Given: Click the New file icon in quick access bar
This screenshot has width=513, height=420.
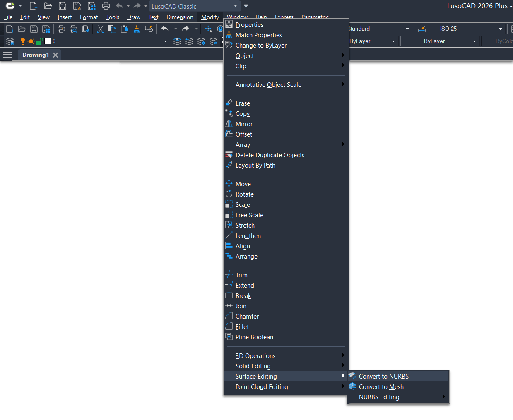Looking at the screenshot, I should tap(33, 6).
